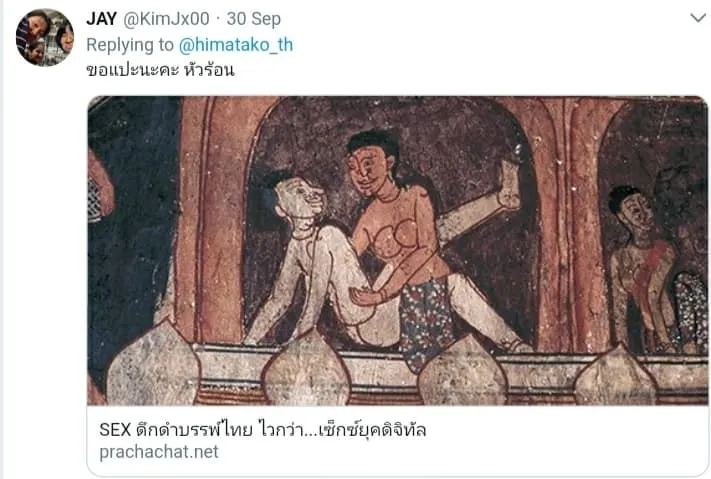Click the word หัวร้อน in the tweet
Viewport: 711px width, 479px height.
tap(209, 69)
